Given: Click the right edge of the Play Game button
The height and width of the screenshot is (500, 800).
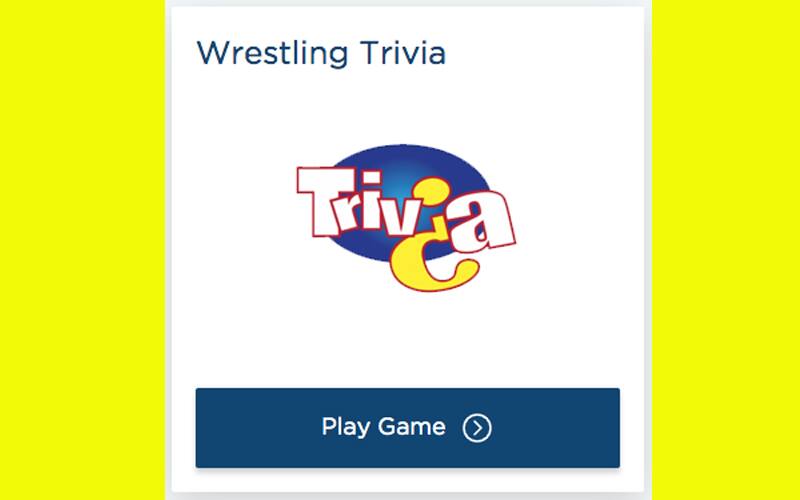Looking at the screenshot, I should pos(612,428).
